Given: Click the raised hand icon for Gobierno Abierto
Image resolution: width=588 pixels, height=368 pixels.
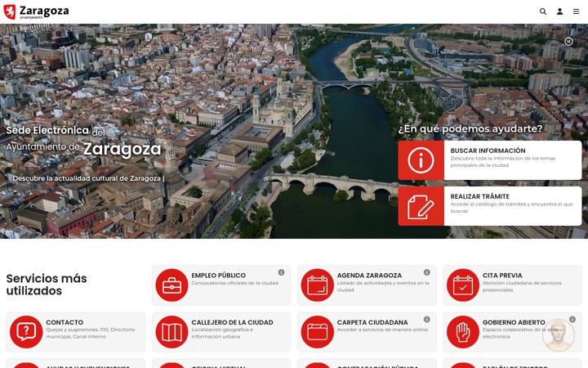Looking at the screenshot, I should click(463, 332).
